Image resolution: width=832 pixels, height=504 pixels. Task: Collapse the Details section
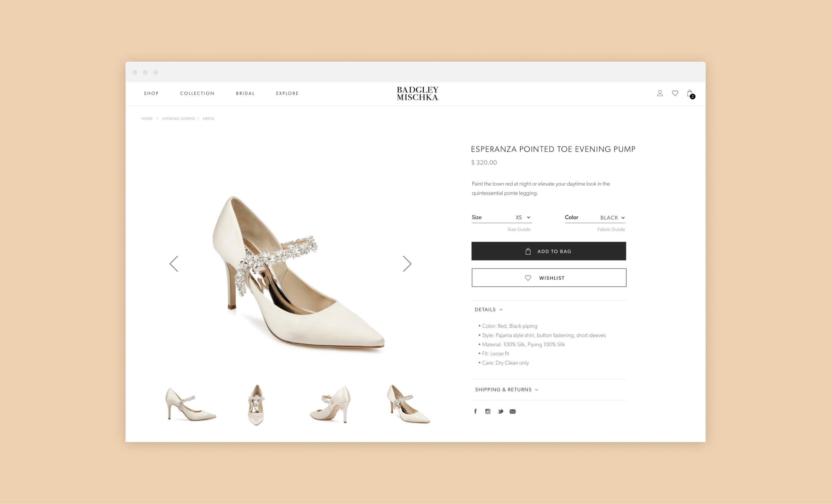point(488,309)
